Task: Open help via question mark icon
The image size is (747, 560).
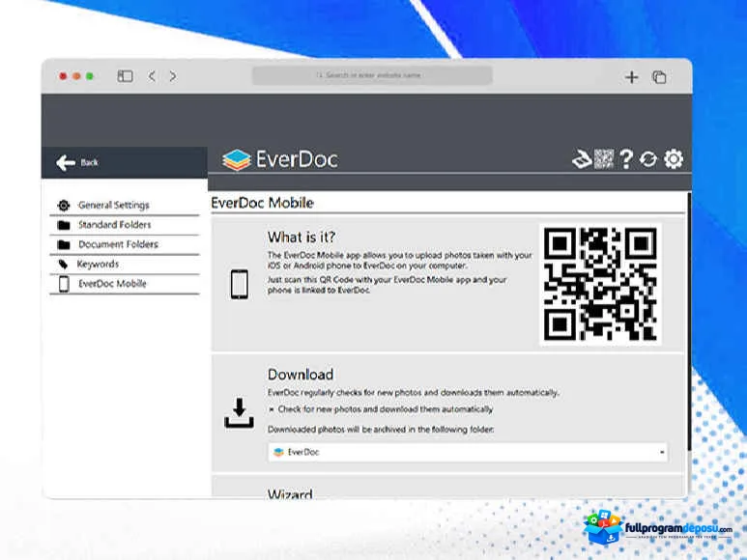Action: [x=626, y=159]
